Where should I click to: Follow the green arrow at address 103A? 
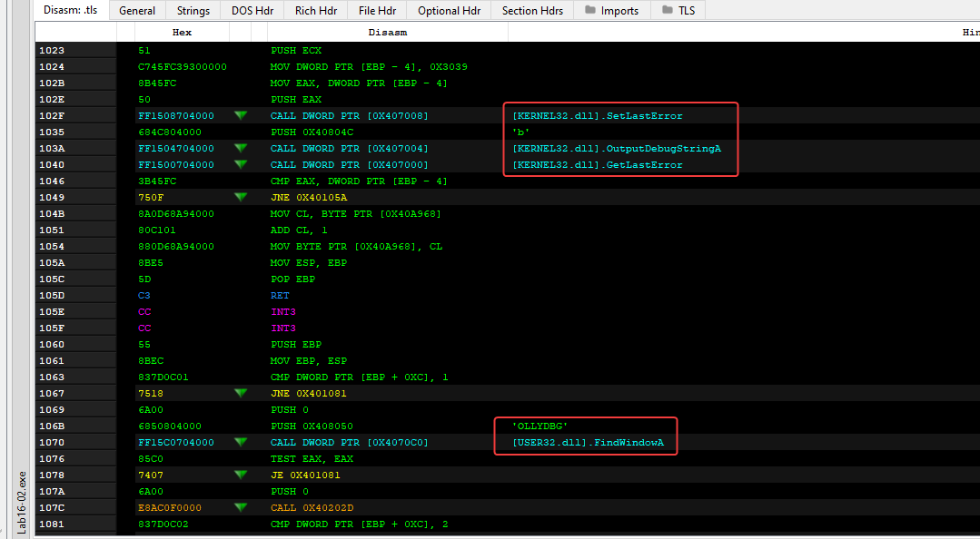pyautogui.click(x=241, y=148)
